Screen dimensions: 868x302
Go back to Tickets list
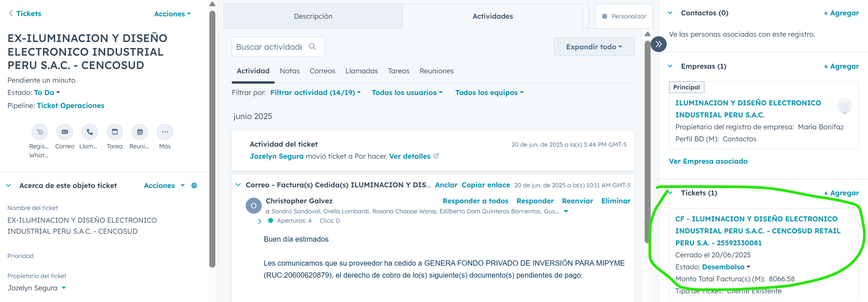[25, 13]
